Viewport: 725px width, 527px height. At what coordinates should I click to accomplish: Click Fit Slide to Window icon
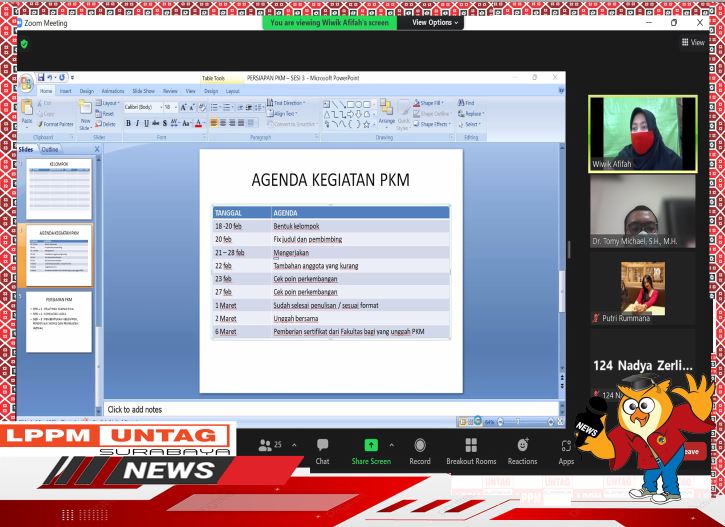tap(560, 422)
